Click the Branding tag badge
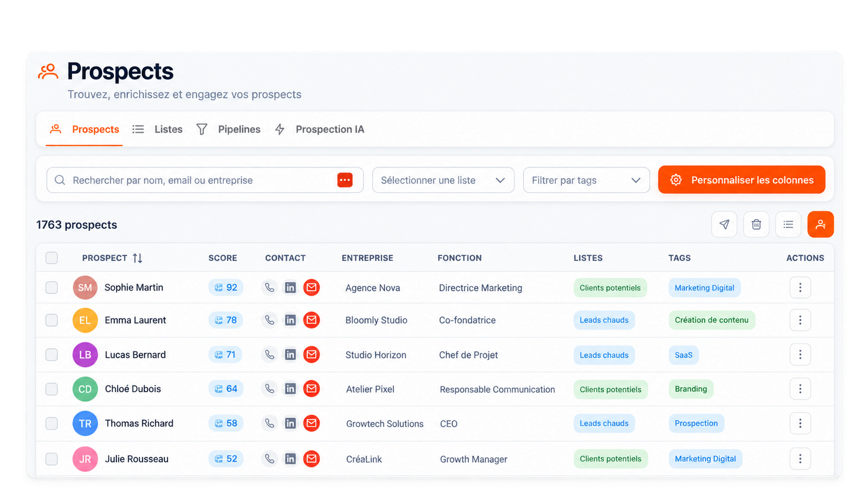 [x=691, y=389]
